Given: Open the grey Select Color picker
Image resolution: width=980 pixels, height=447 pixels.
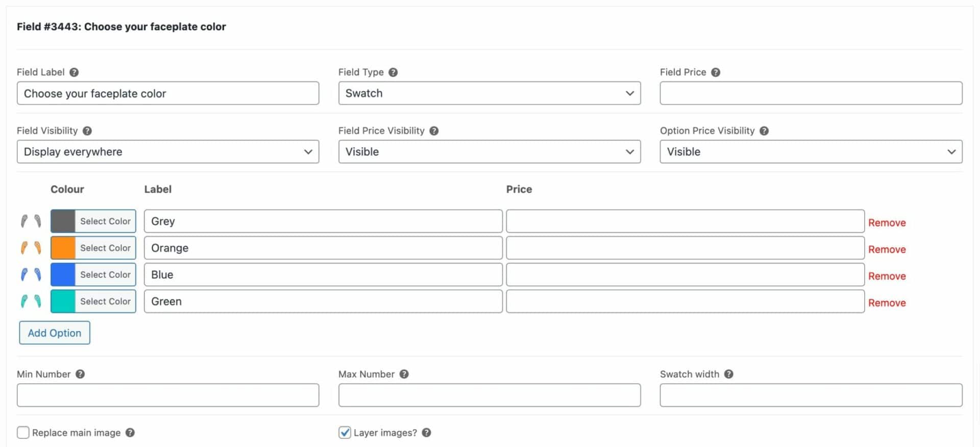Looking at the screenshot, I should click(93, 221).
